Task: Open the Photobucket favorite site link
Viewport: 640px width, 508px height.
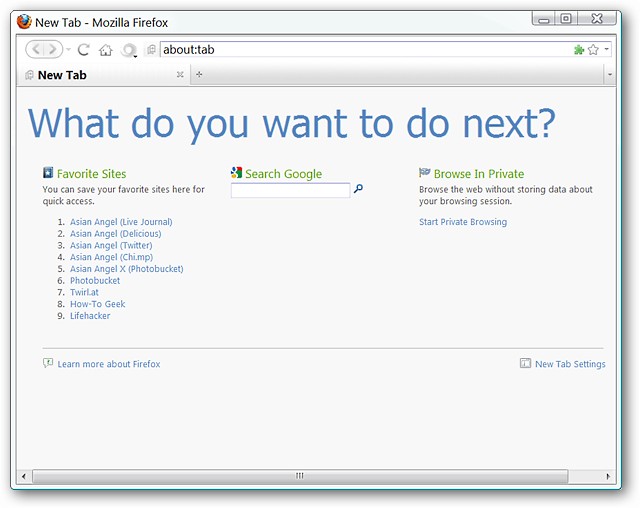Action: [x=95, y=281]
